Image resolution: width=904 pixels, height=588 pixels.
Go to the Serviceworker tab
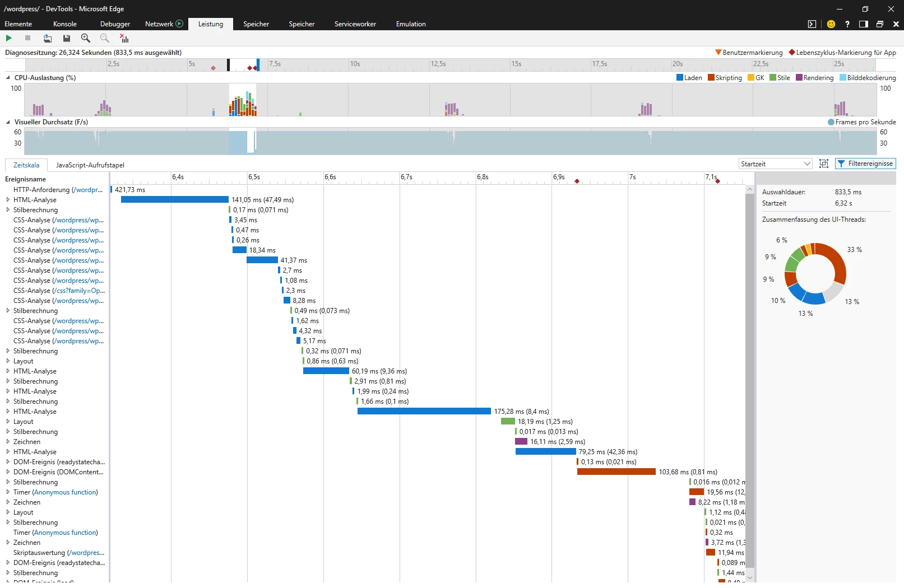click(355, 24)
